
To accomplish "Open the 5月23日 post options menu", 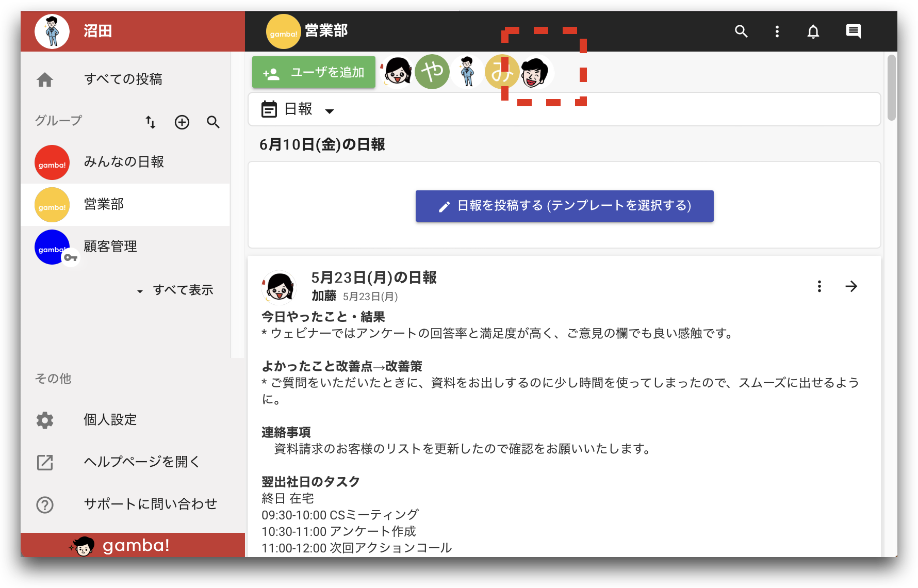I will 819,286.
